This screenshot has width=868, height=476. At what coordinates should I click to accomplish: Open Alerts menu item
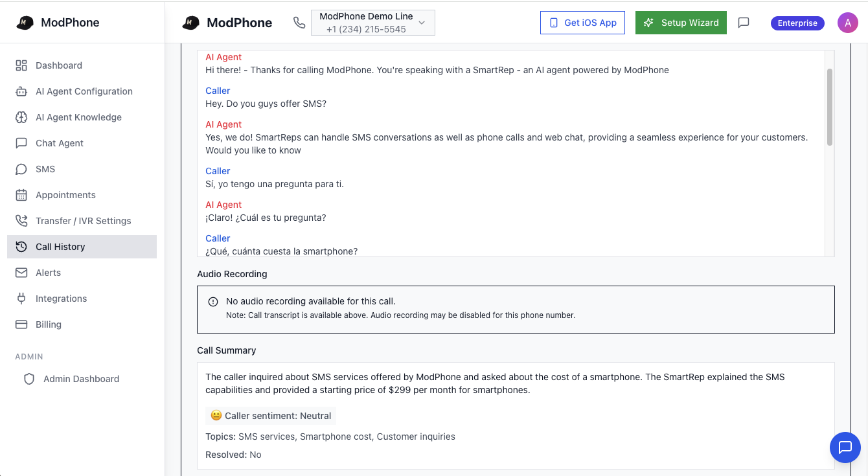coord(82,273)
